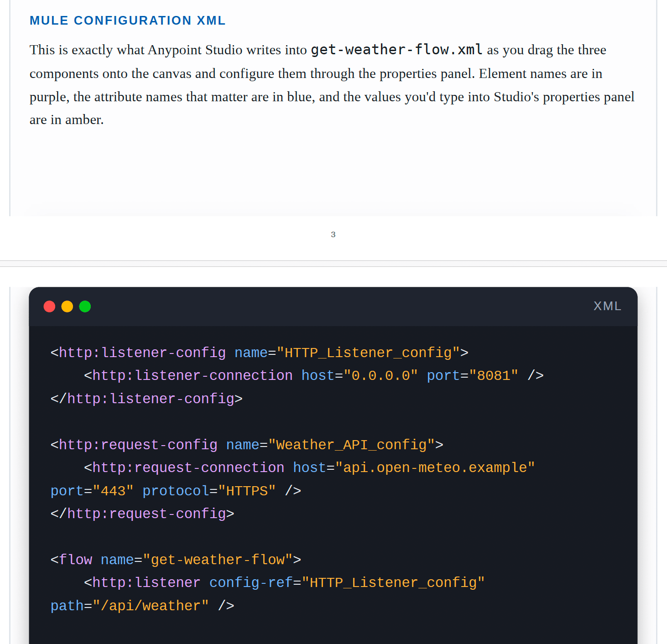Click the red dot in code window header

coord(49,306)
